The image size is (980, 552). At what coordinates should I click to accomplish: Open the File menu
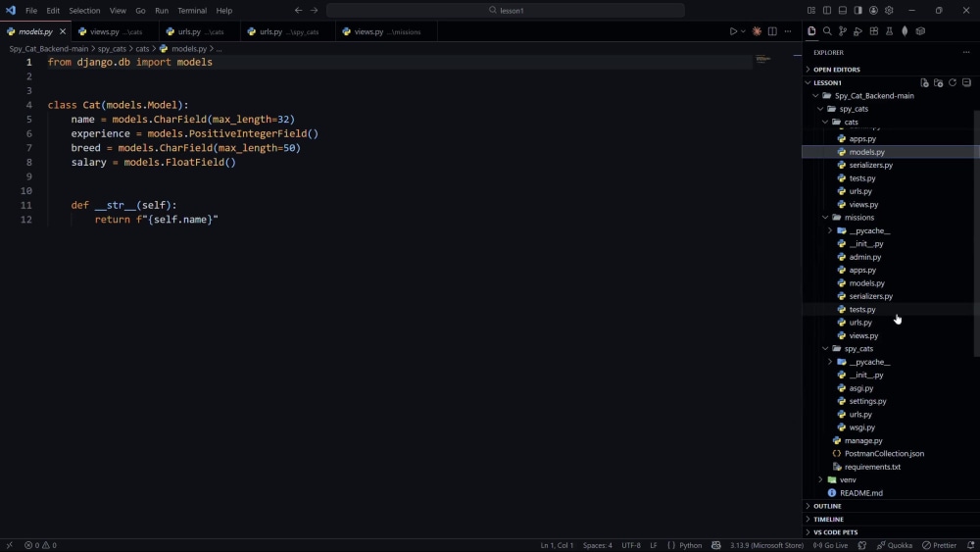point(31,11)
